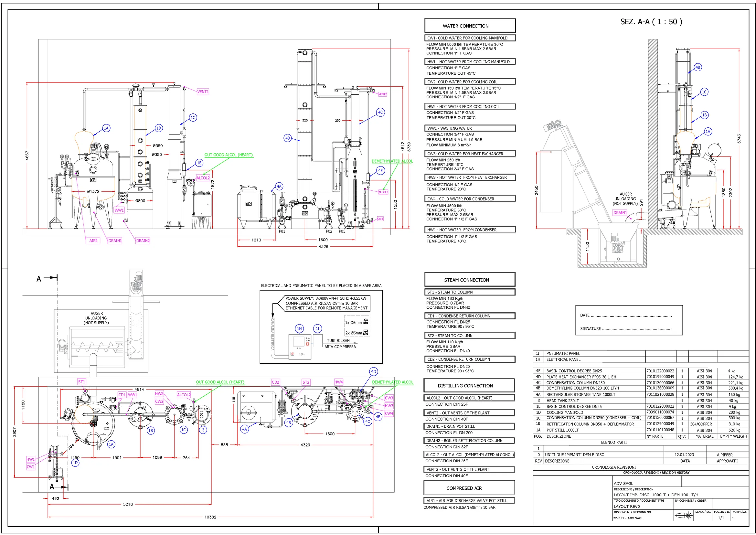Screen dimensions: 756x535
Task: Click balloon 3 in the plan view
Action: [203, 430]
